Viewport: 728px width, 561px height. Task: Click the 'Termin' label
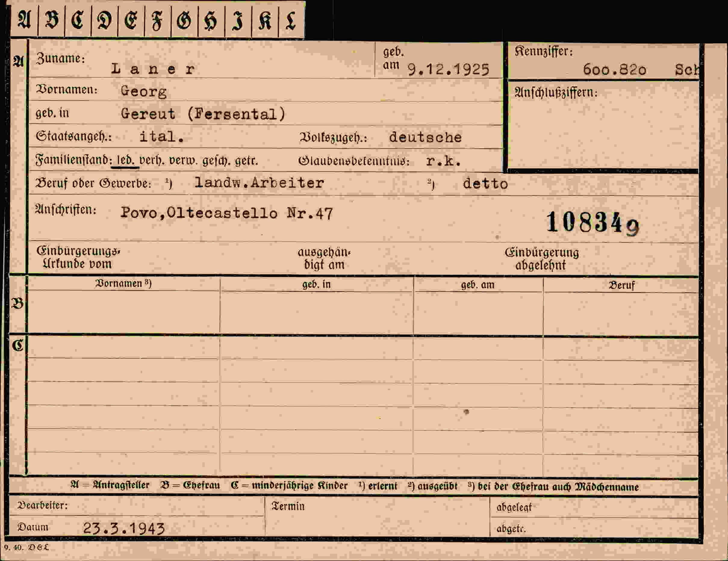pos(288,506)
